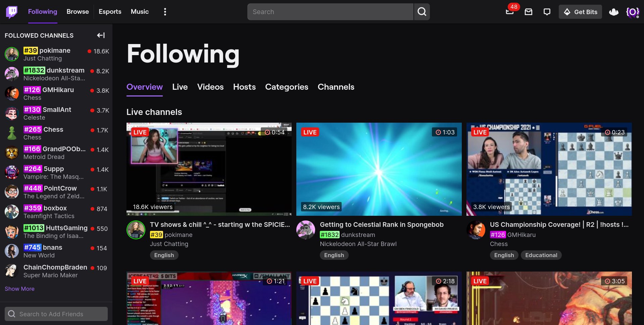Switch to the Categories tab

click(287, 87)
